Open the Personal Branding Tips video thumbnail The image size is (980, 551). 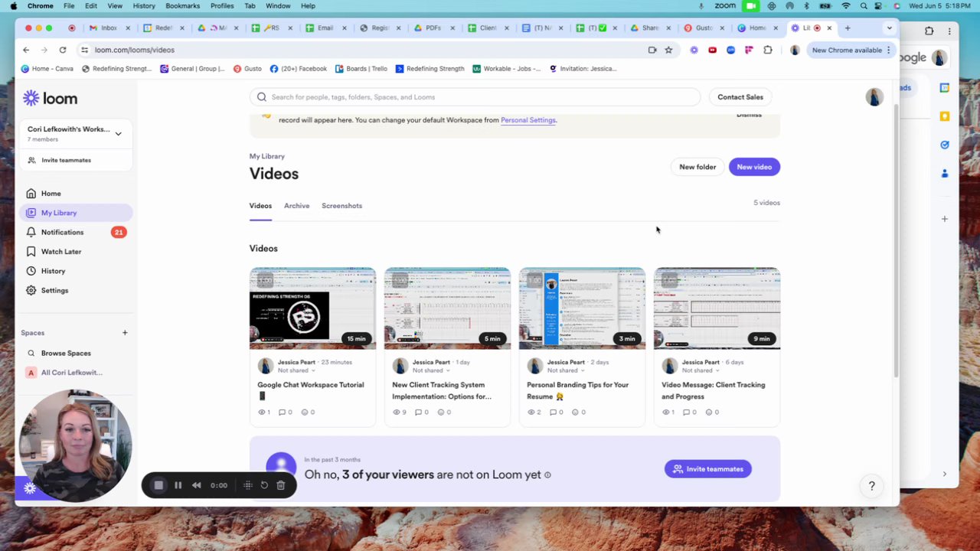[x=582, y=308]
